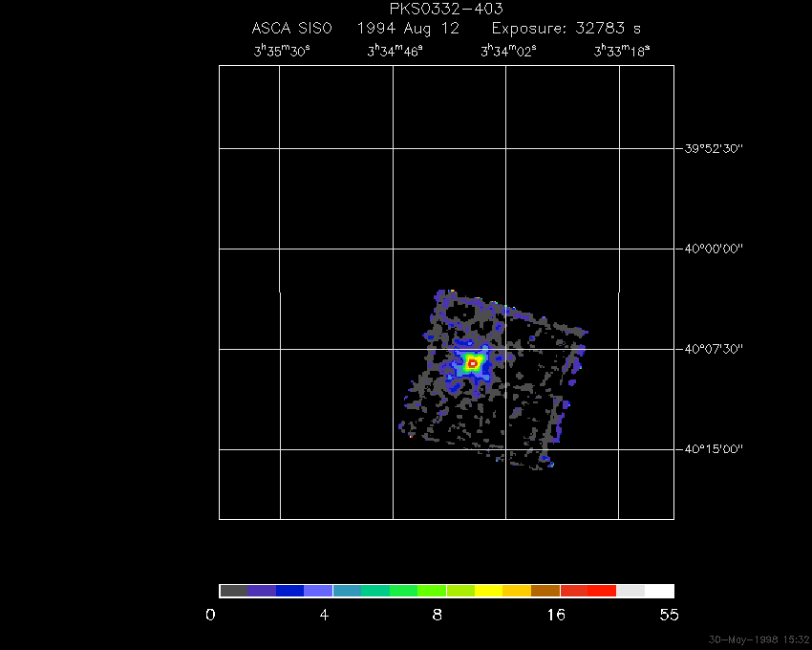Select the -39°52'30" declination label
This screenshot has width=812, height=650.
point(710,149)
